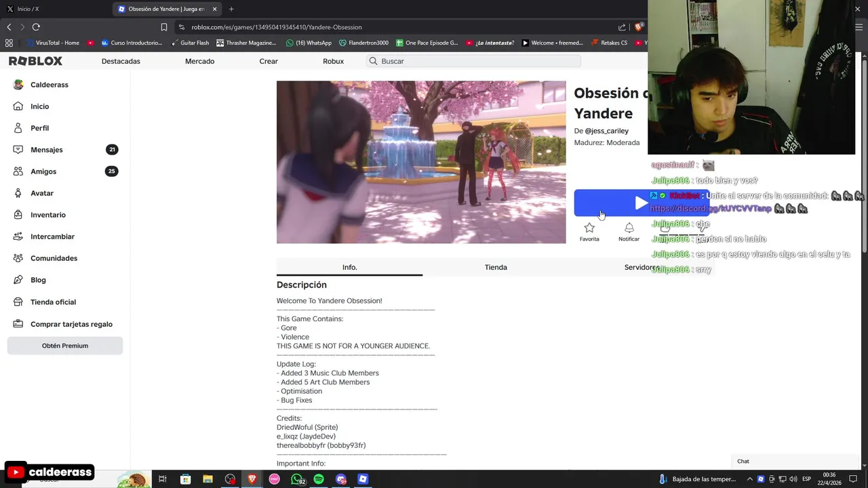Image resolution: width=868 pixels, height=488 pixels.
Task: Open the Amigos friends list
Action: click(43, 171)
